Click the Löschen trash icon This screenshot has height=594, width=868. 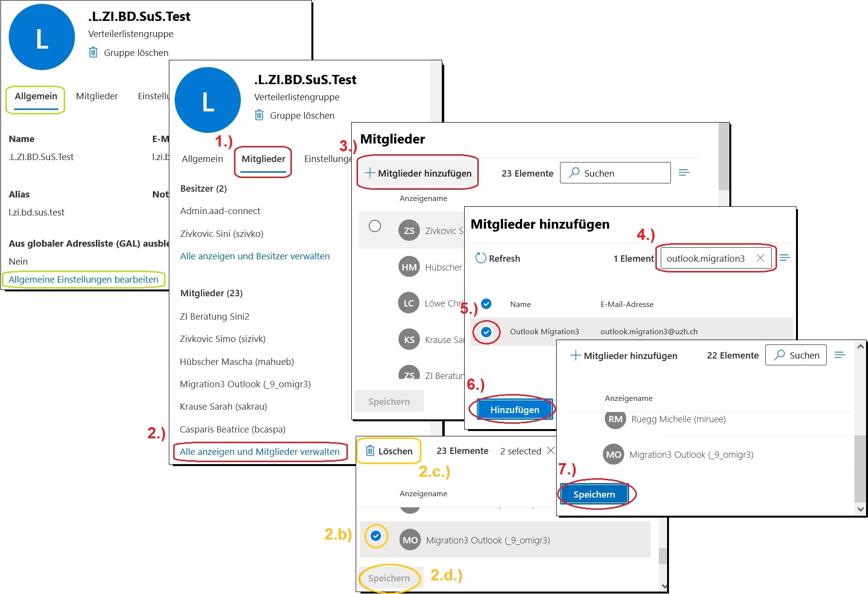click(371, 451)
